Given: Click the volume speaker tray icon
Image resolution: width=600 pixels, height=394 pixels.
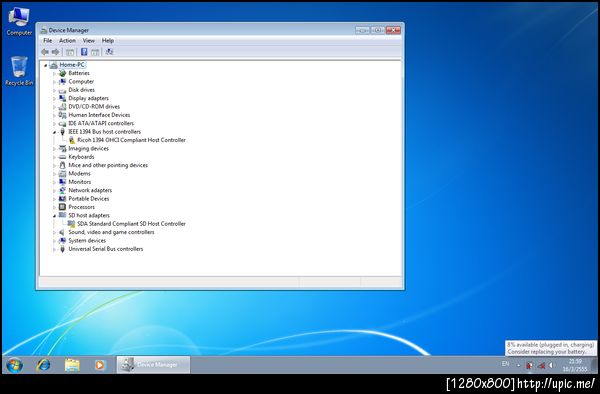Looking at the screenshot, I should pyautogui.click(x=551, y=365).
